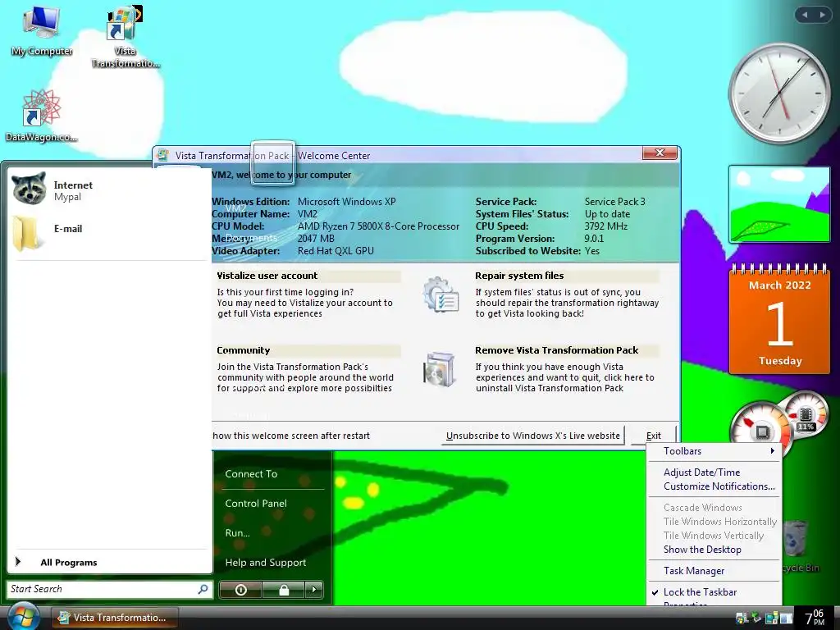The width and height of the screenshot is (840, 630).
Task: Choose Customize Notifications from context menu
Action: 719,486
